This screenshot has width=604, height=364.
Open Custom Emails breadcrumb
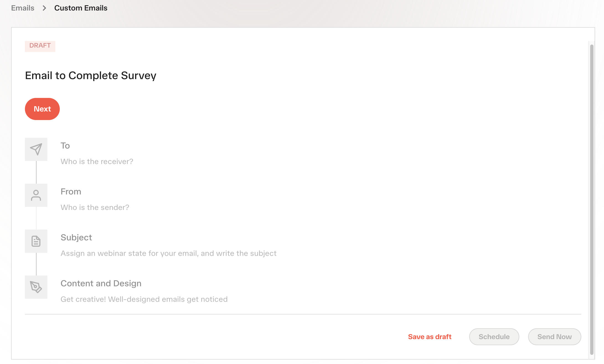(81, 8)
